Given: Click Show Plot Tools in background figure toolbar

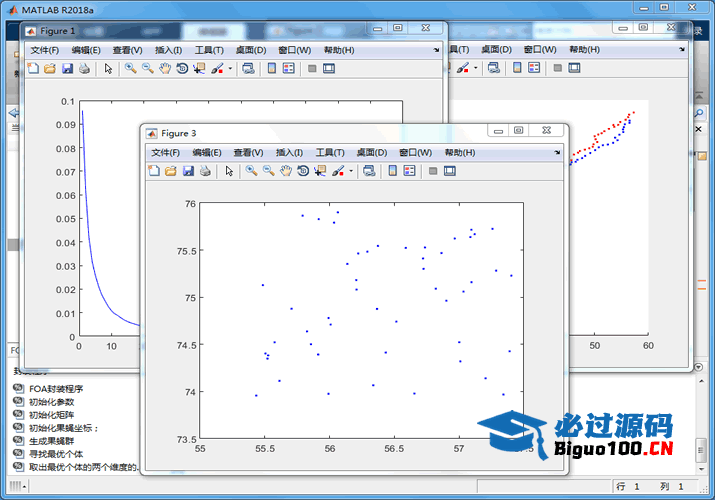Looking at the screenshot, I should point(574,68).
